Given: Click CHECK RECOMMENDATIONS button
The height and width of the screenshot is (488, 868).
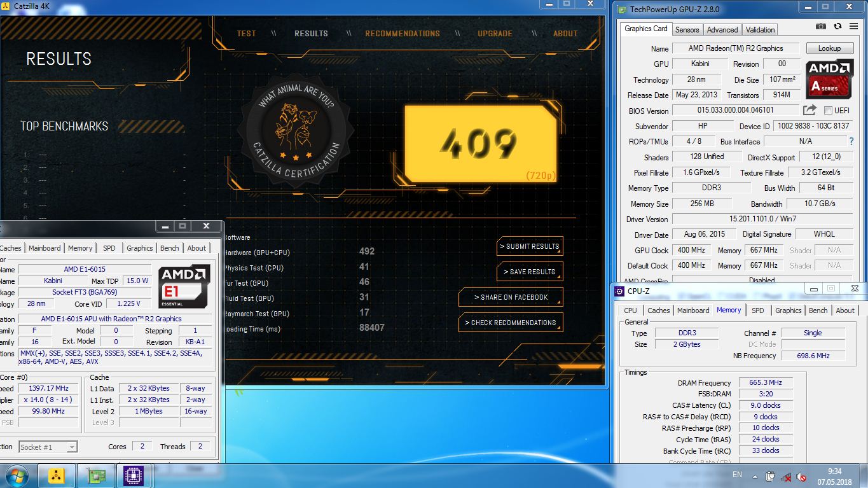Looking at the screenshot, I should [511, 323].
